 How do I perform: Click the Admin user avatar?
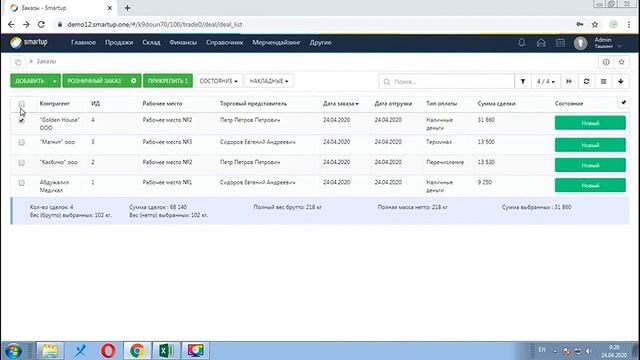pos(580,43)
